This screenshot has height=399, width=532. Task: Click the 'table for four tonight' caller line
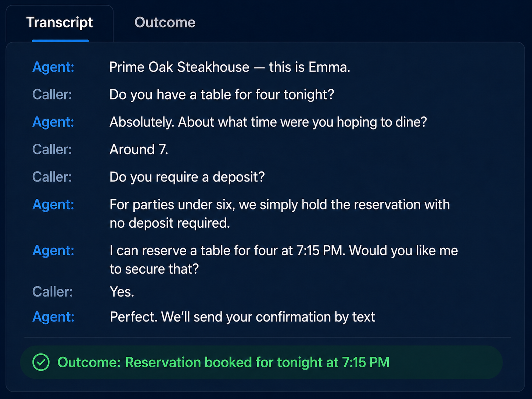coord(222,95)
